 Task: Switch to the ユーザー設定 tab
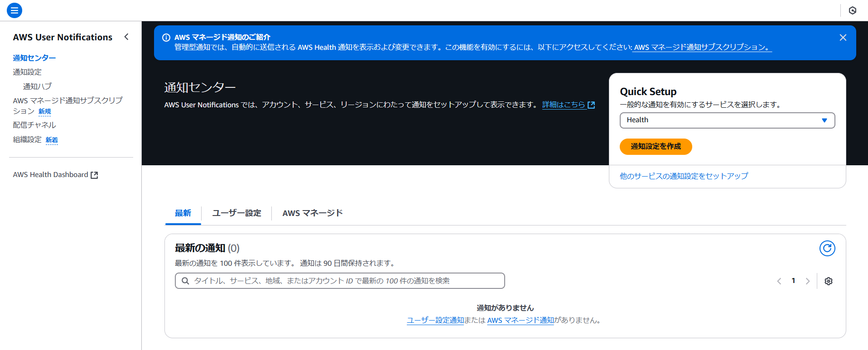236,213
